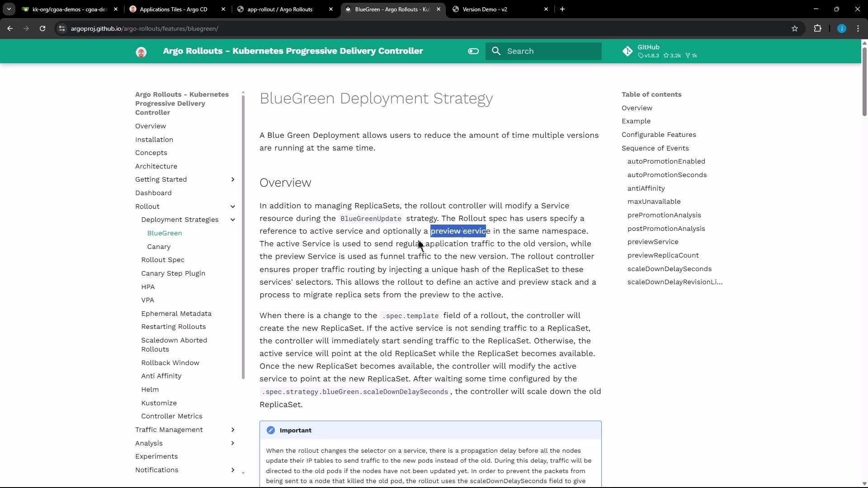Viewport: 868px width, 488px height.
Task: Jump to previewReplicaCount section
Action: 663,255
